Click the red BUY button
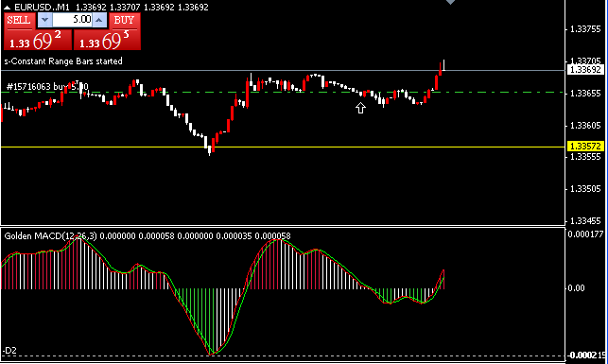The height and width of the screenshot is (364, 608). point(125,21)
